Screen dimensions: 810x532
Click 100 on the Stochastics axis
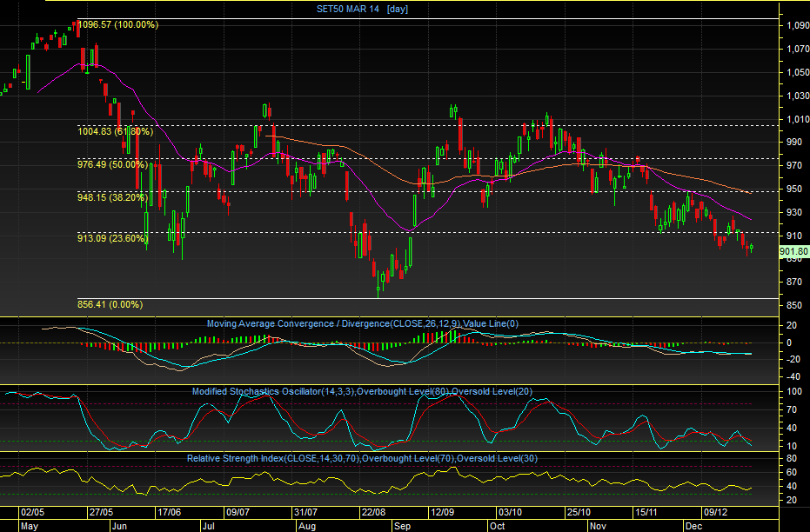(x=794, y=392)
